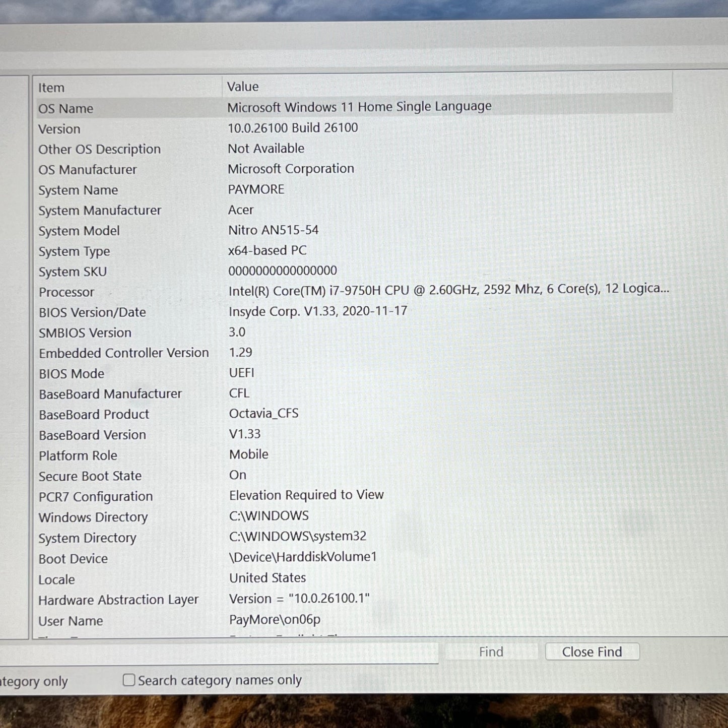Click value Microsoft Windows 11 Home Single Language
The height and width of the screenshot is (728, 728).
tap(359, 107)
